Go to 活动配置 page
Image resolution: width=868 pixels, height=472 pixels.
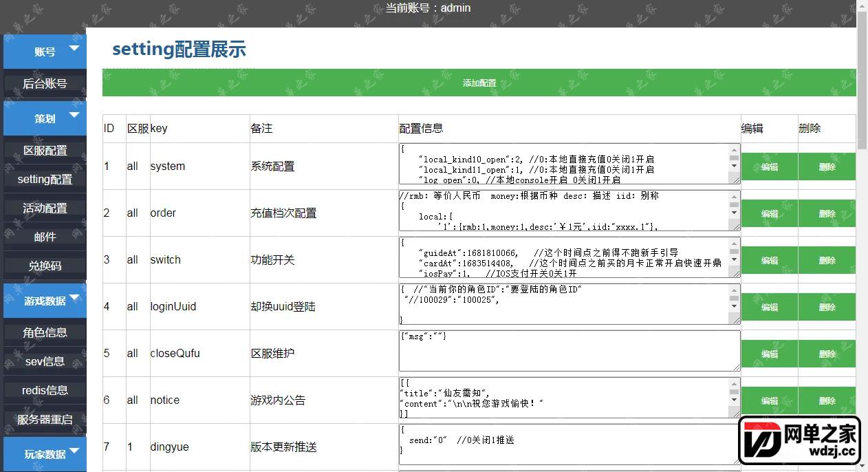click(x=45, y=208)
